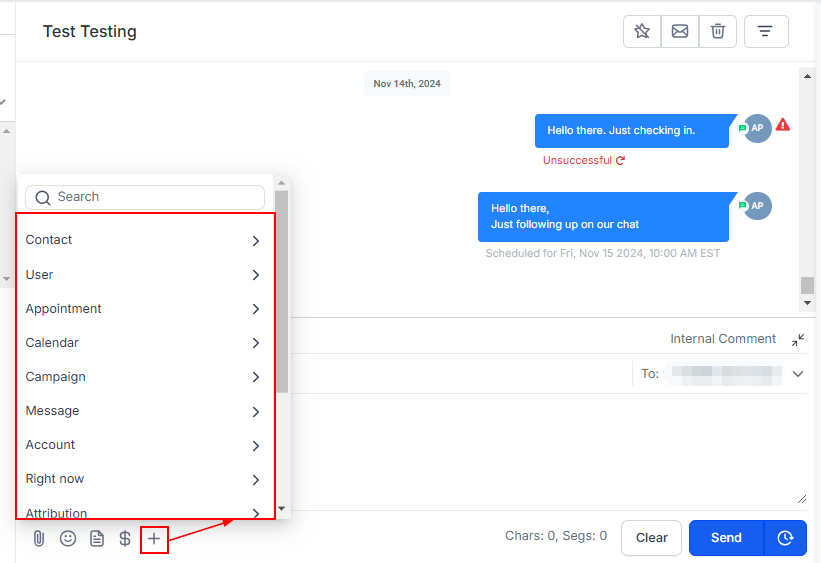Delete conversation using trash icon
821x563 pixels.
click(x=718, y=31)
